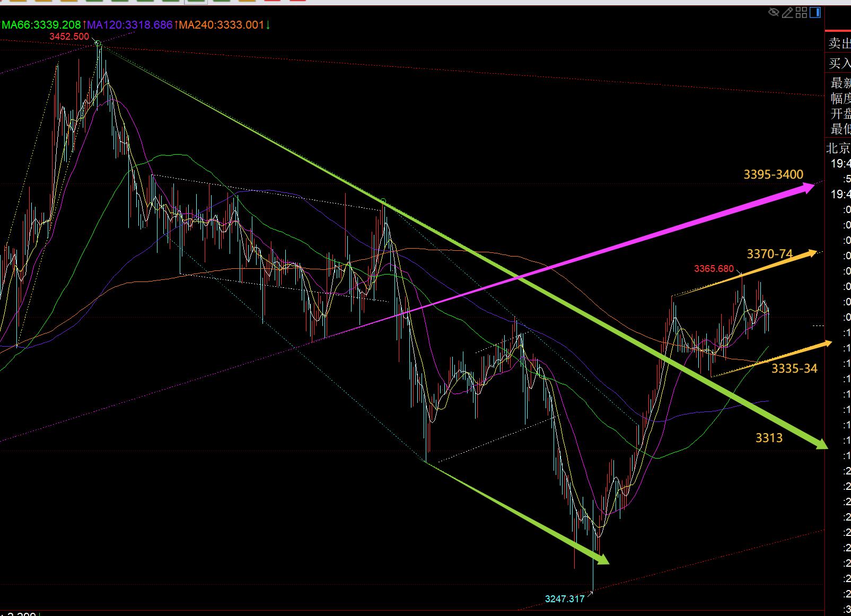Select the 3452.500 high price marker
The width and height of the screenshot is (851, 616).
pos(69,37)
